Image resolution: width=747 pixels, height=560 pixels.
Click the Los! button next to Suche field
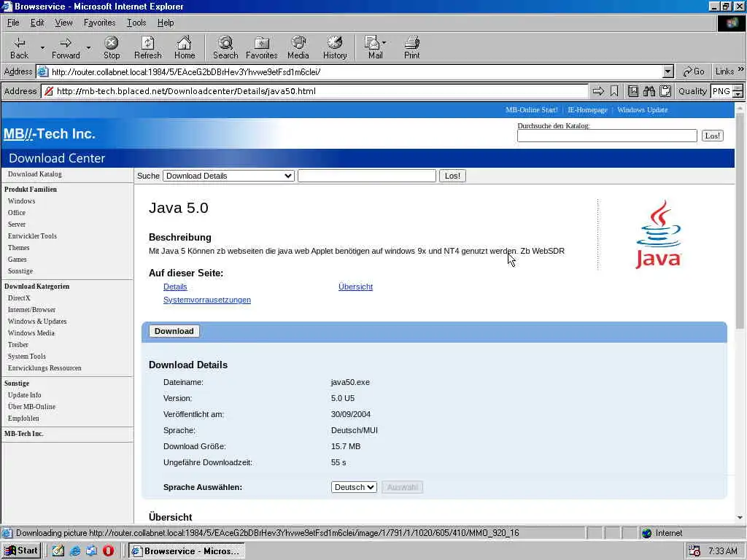click(x=452, y=176)
